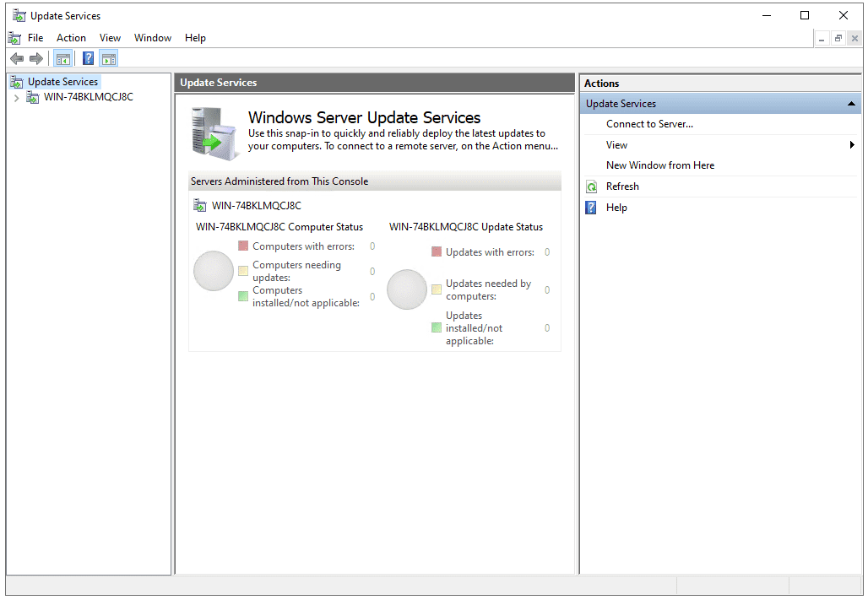Screen dimensions: 868x600
Task: Click Computers installed/not applicable label
Action: [x=307, y=297]
